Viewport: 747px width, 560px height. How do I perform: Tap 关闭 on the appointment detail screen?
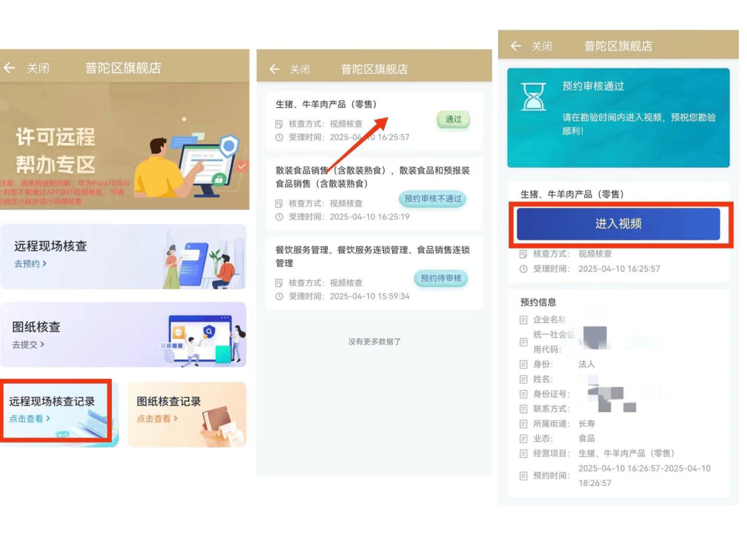point(542,46)
